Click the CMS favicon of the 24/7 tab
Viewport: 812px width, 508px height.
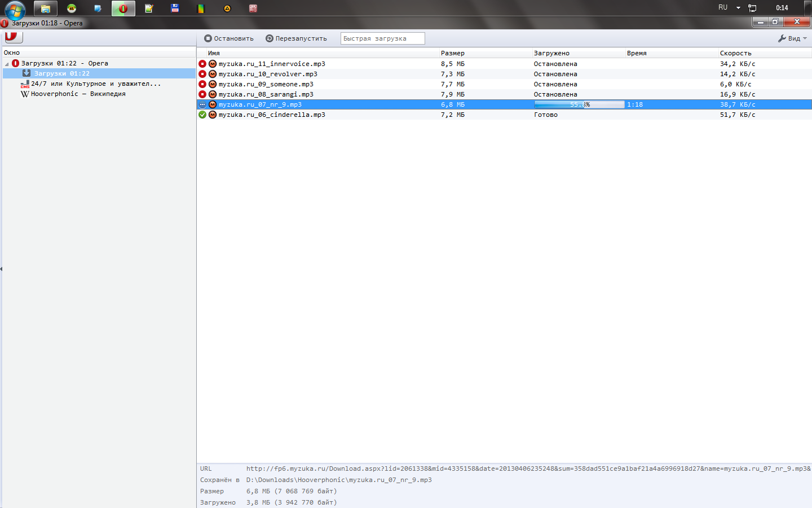[x=25, y=84]
